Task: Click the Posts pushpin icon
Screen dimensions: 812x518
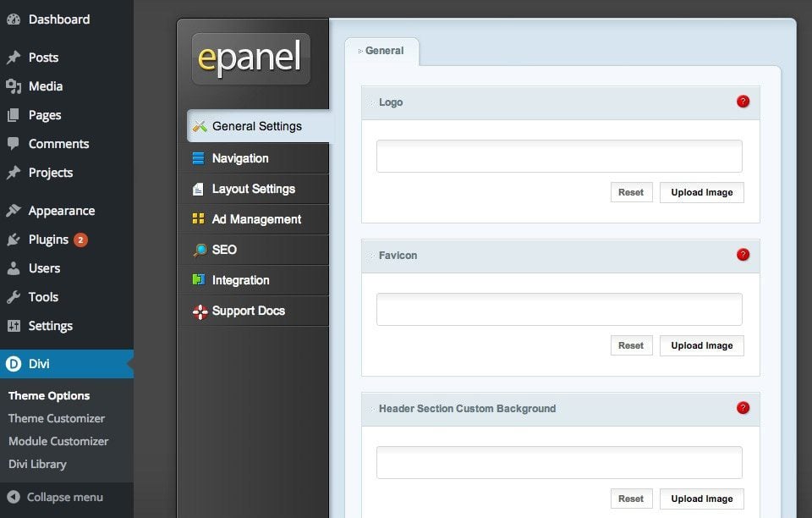Action: pyautogui.click(x=14, y=58)
